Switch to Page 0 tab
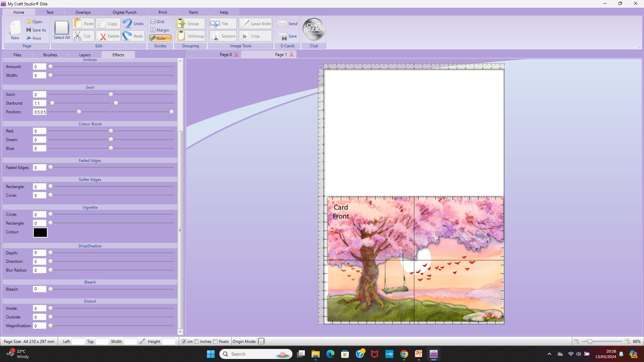This screenshot has height=362, width=644. click(225, 55)
